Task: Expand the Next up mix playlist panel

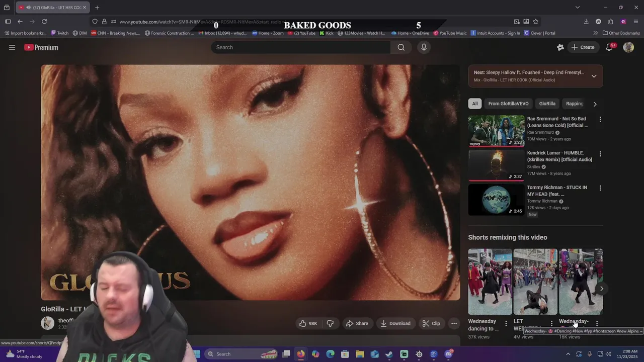Action: click(x=594, y=76)
